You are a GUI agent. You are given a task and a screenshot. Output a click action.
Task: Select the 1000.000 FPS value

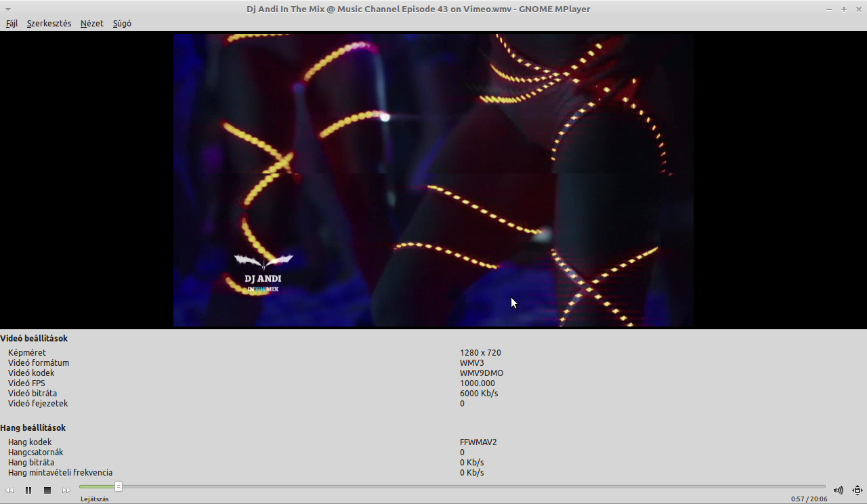click(478, 383)
